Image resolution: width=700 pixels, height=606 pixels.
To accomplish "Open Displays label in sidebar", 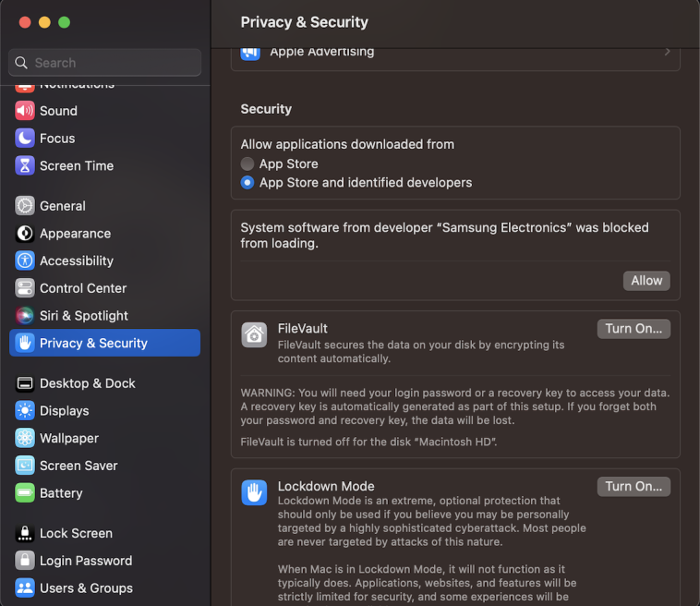I will pyautogui.click(x=65, y=411).
